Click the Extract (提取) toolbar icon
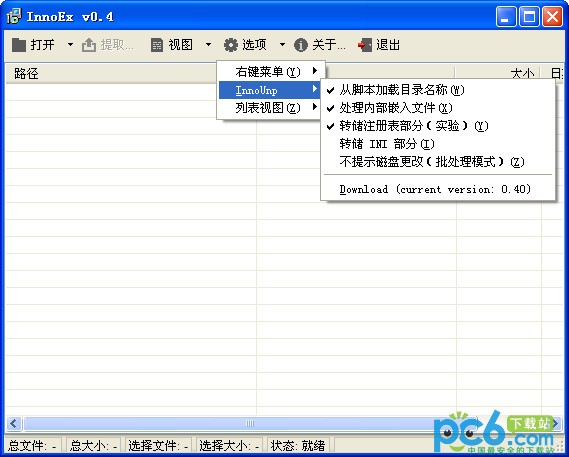 click(89, 45)
